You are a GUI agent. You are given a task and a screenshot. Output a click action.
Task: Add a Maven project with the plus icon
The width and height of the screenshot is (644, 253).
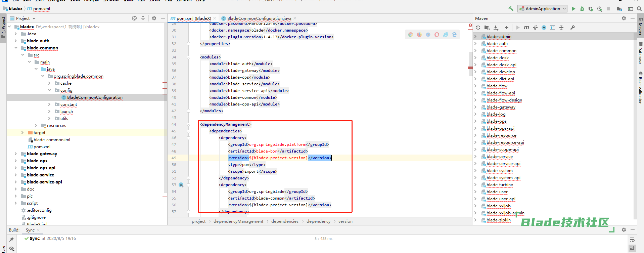[x=507, y=28]
